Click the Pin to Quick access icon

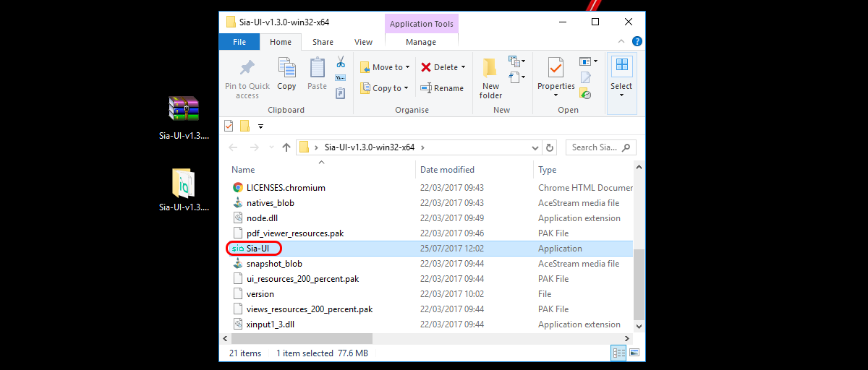click(247, 68)
